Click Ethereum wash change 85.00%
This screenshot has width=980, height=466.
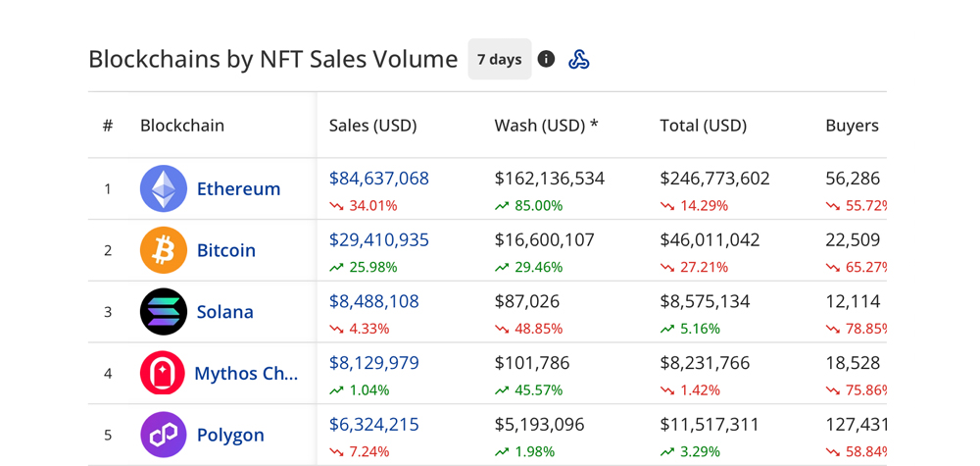(x=539, y=206)
